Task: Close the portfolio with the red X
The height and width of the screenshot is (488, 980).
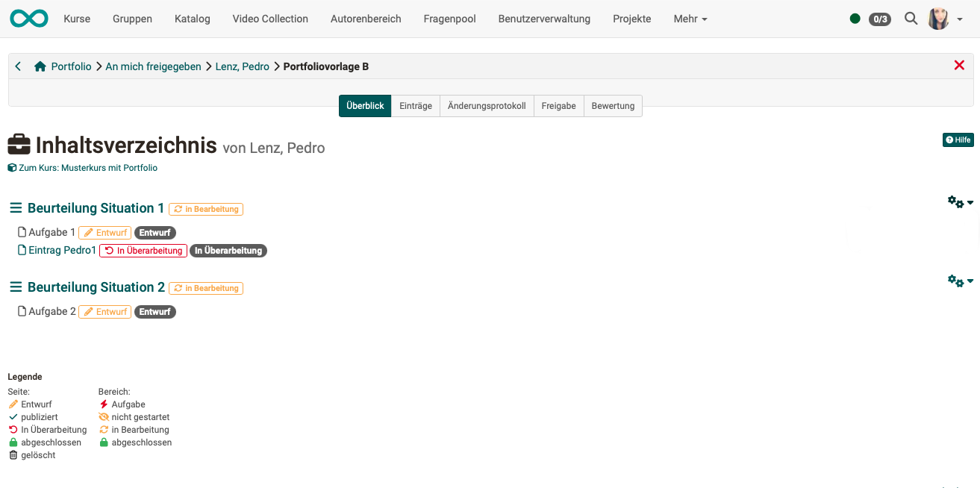Action: click(959, 66)
